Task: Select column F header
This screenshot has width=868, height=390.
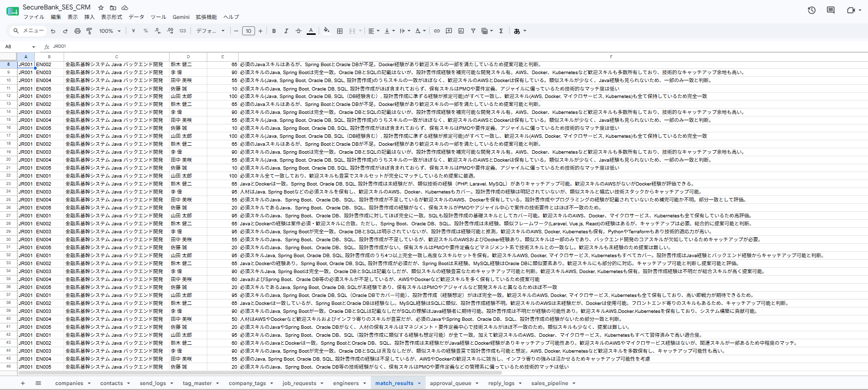Action: click(x=610, y=57)
